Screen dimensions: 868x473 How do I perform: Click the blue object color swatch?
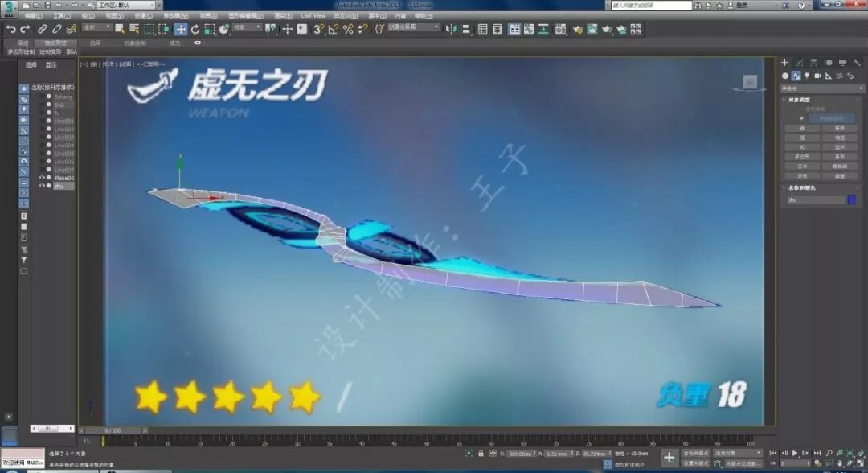pyautogui.click(x=852, y=200)
